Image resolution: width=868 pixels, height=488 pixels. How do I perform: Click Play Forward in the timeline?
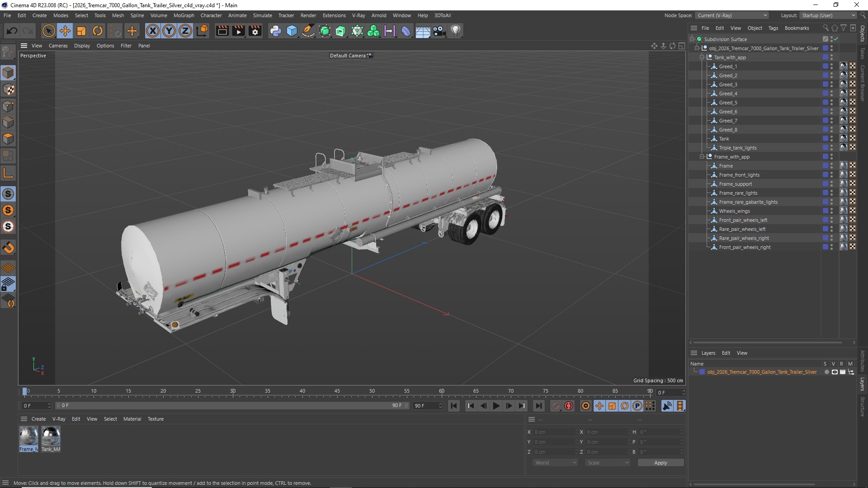(x=496, y=406)
